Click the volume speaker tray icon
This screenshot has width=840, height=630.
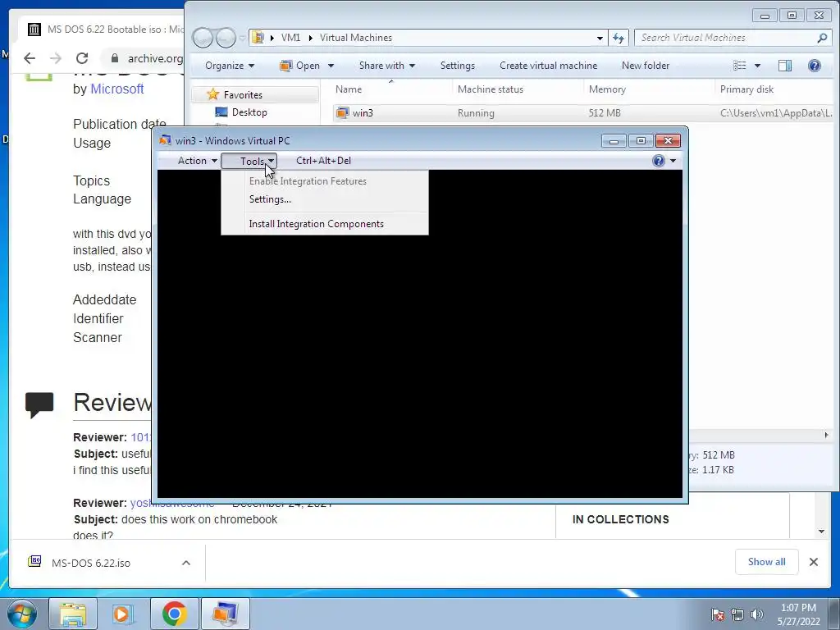click(x=757, y=614)
